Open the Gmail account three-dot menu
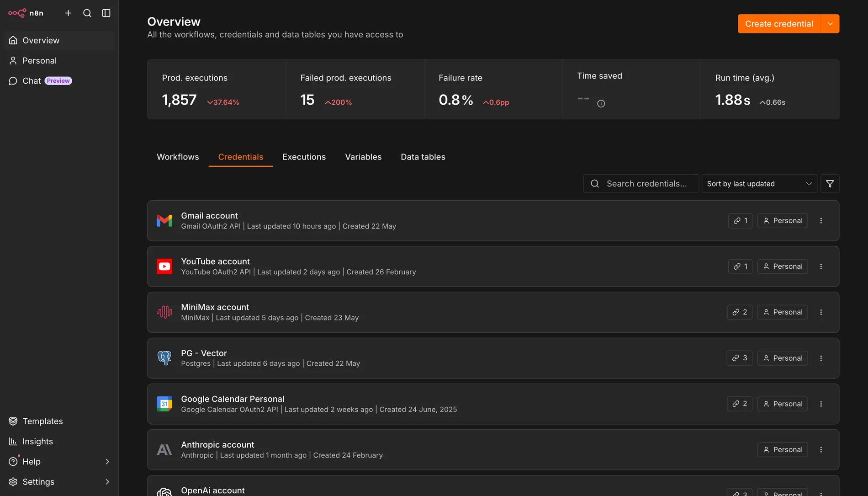The image size is (868, 496). (821, 221)
